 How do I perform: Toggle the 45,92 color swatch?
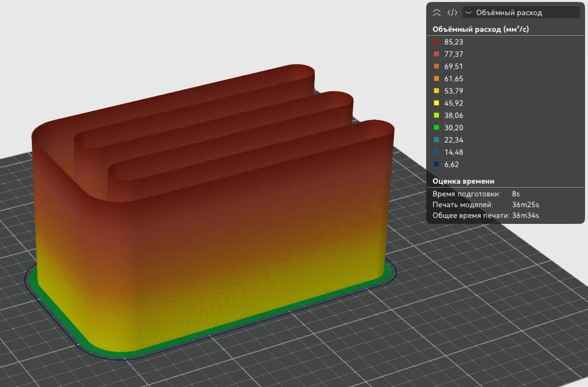point(436,103)
